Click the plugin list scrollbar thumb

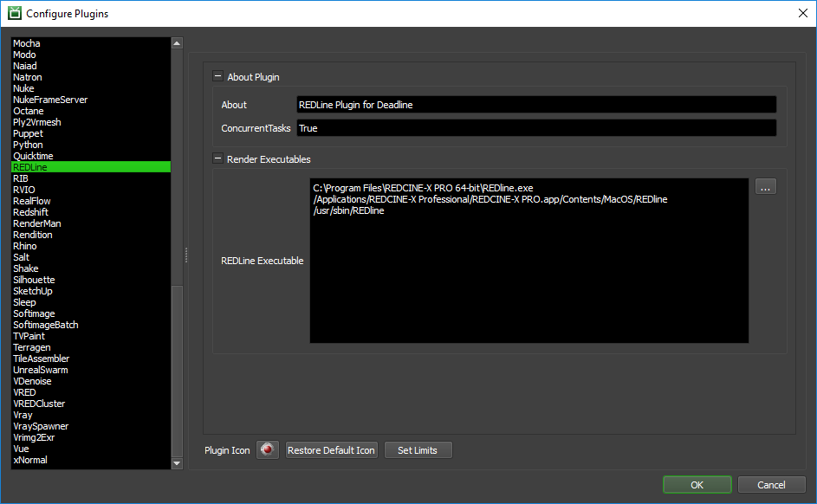tap(177, 371)
